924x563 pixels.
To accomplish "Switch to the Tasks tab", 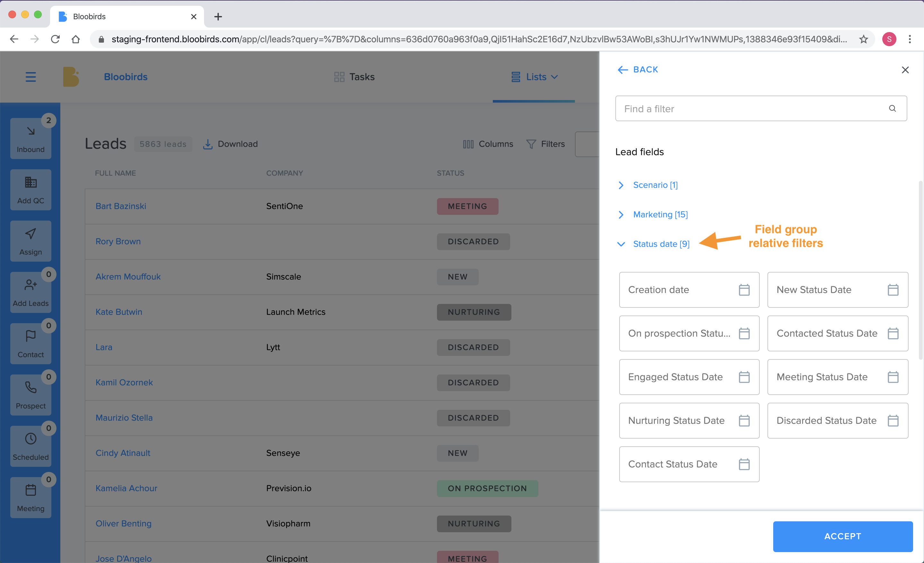I will 355,77.
